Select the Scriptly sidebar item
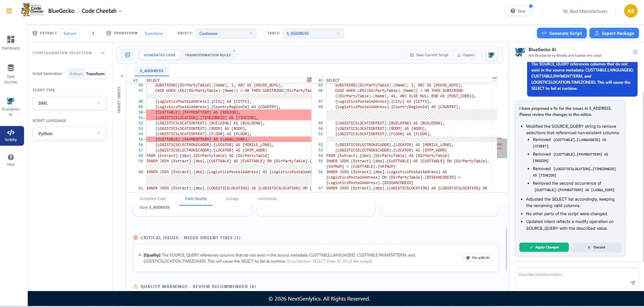Viewport: 644px width, 307px height. (x=11, y=136)
